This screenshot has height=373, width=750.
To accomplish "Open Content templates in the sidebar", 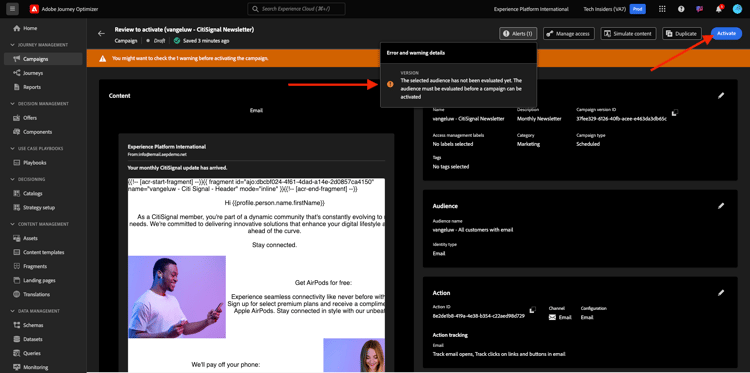I will 43,252.
